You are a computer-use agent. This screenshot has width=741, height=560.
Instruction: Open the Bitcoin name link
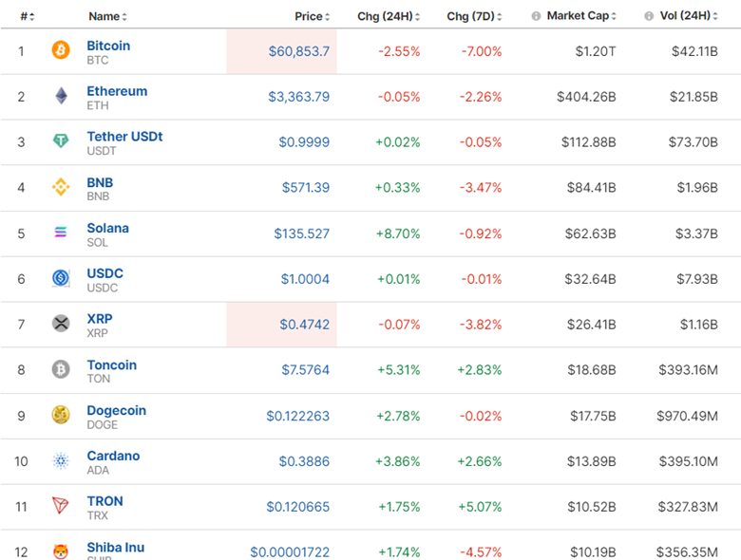pos(108,46)
